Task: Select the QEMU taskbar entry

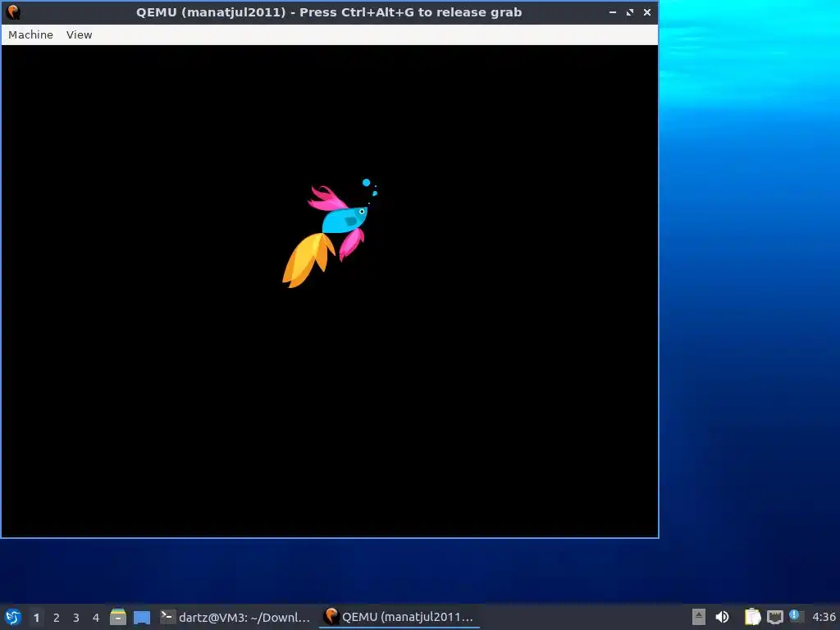Action: (x=399, y=617)
